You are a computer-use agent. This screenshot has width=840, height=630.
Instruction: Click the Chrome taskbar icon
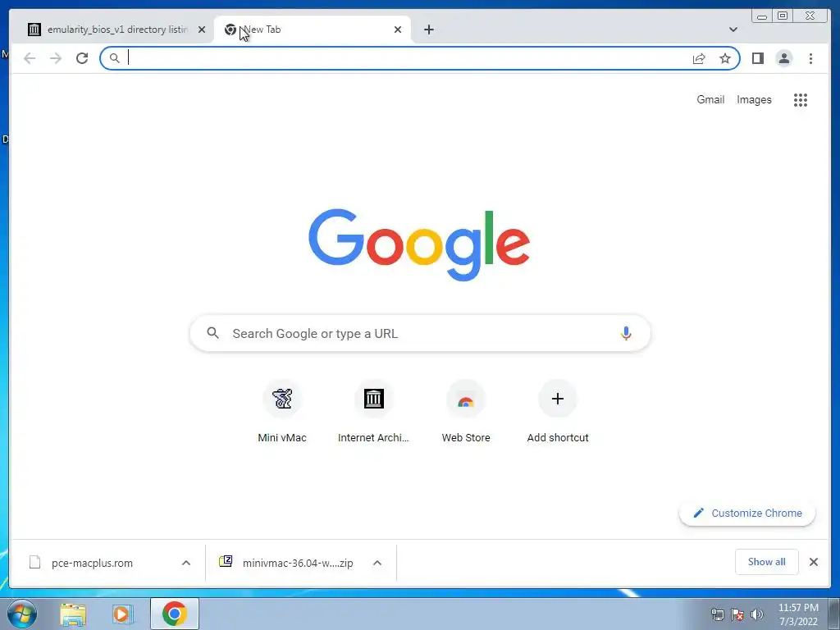coord(175,614)
